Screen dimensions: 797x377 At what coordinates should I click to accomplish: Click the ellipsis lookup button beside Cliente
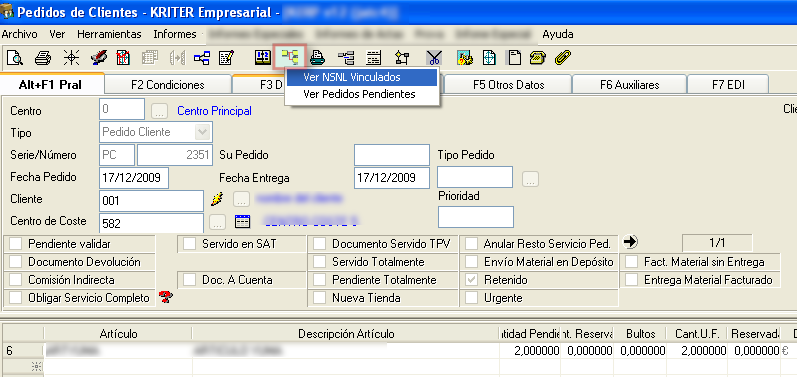tap(241, 199)
